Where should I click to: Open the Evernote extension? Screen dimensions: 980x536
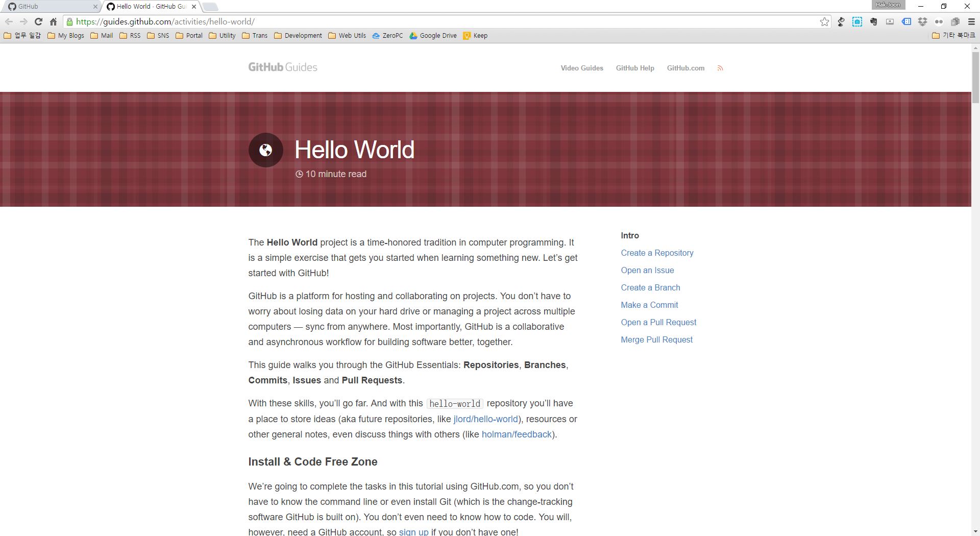[874, 21]
